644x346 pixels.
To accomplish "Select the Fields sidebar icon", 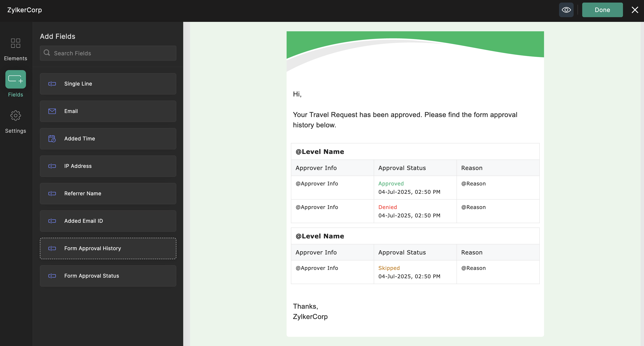I will pyautogui.click(x=15, y=79).
